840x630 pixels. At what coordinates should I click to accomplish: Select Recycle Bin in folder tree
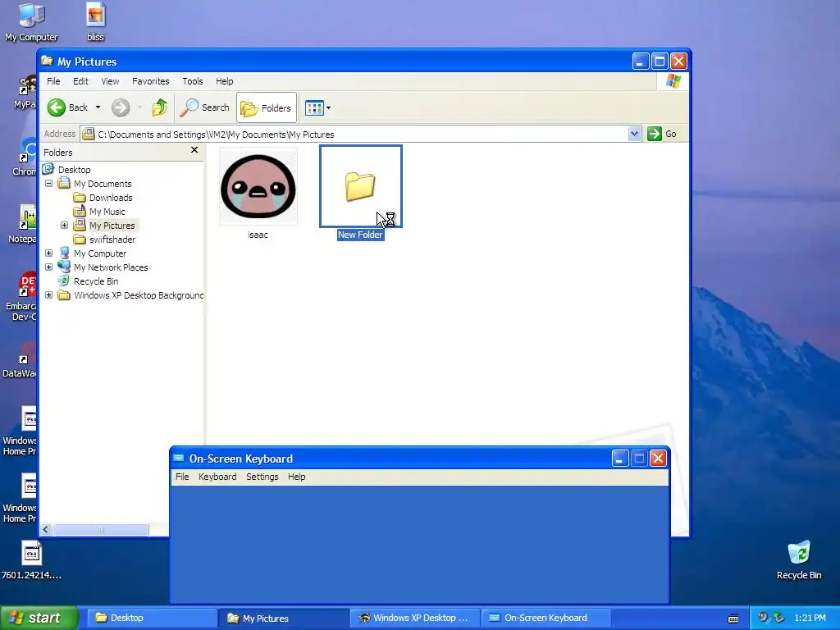(x=96, y=281)
